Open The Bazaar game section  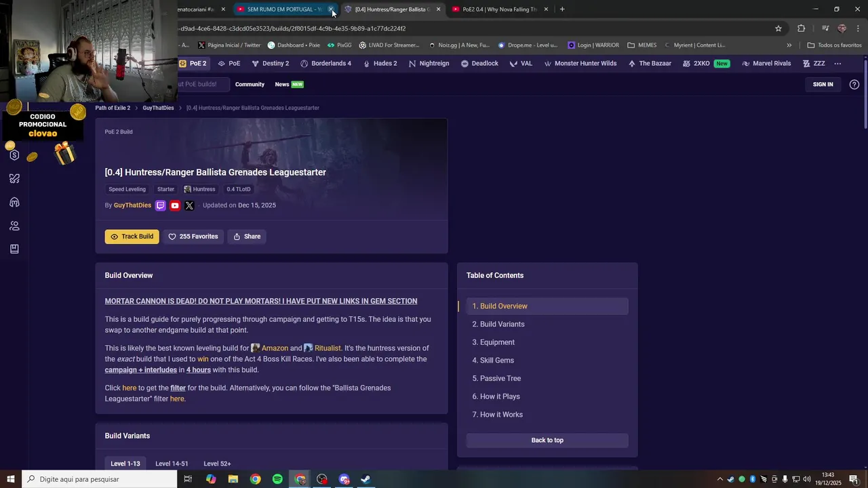pyautogui.click(x=650, y=63)
